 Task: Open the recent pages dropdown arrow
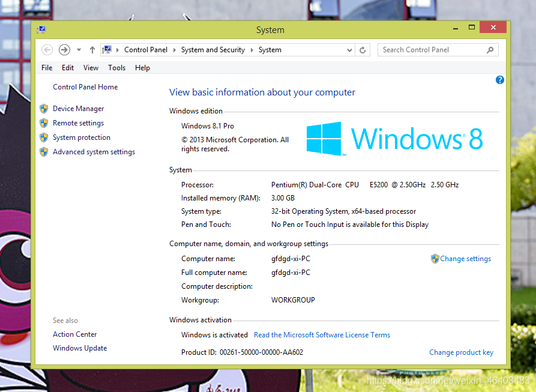point(78,50)
